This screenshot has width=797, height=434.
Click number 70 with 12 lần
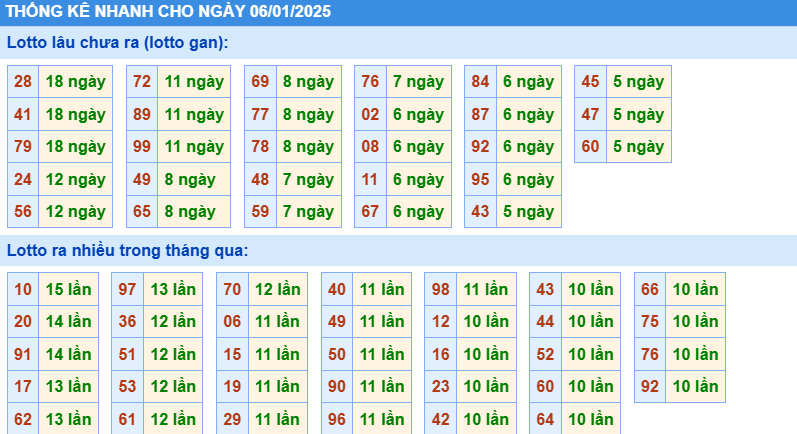tap(232, 290)
